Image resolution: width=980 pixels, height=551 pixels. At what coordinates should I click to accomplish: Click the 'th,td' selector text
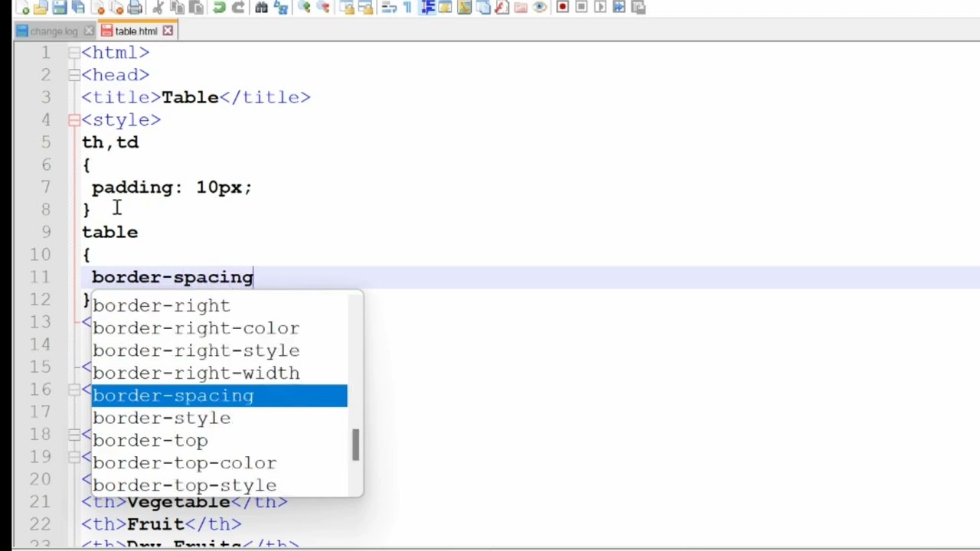(x=110, y=142)
